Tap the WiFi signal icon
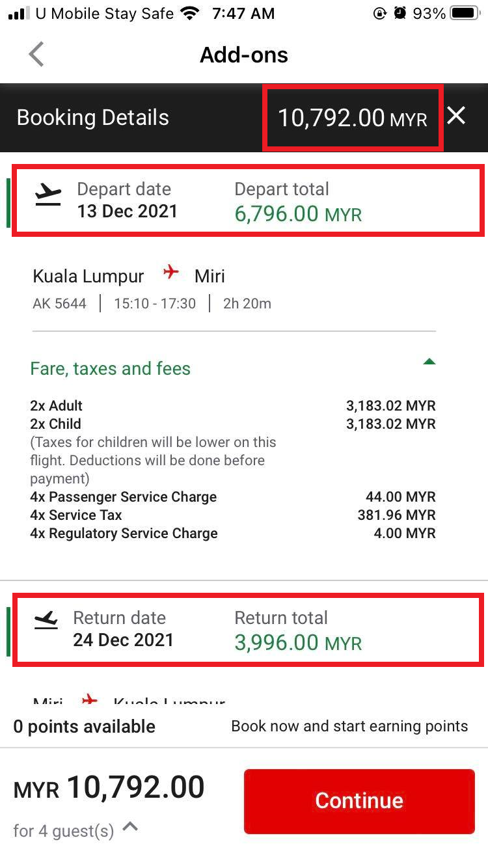The width and height of the screenshot is (488, 868). point(190,13)
